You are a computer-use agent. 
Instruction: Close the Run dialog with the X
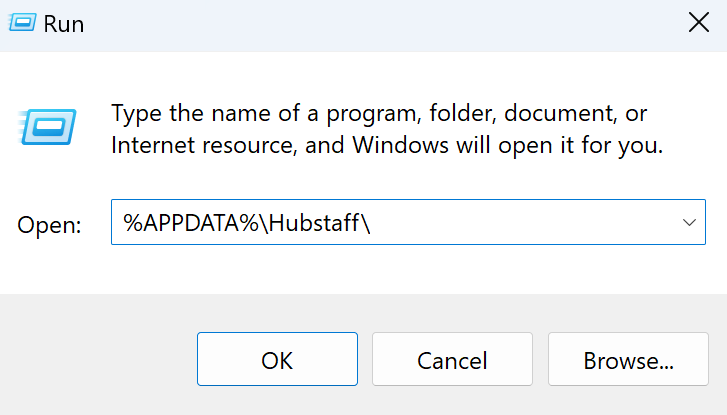point(698,22)
